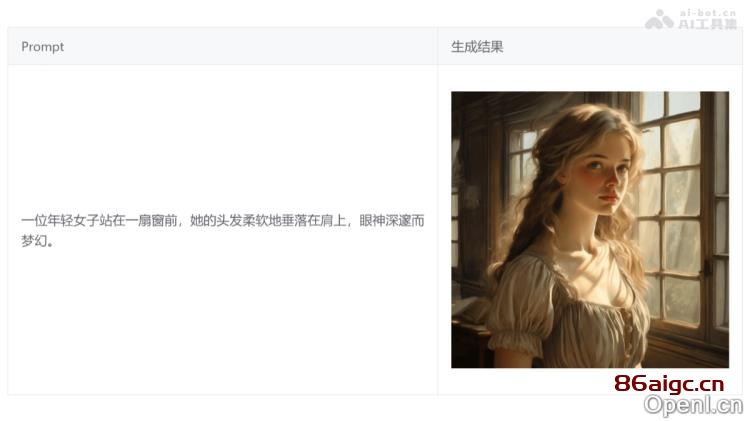Screen dimensions: 750x421
Task: Click the divider between Prompt and 生成结果 headers
Action: (x=438, y=46)
